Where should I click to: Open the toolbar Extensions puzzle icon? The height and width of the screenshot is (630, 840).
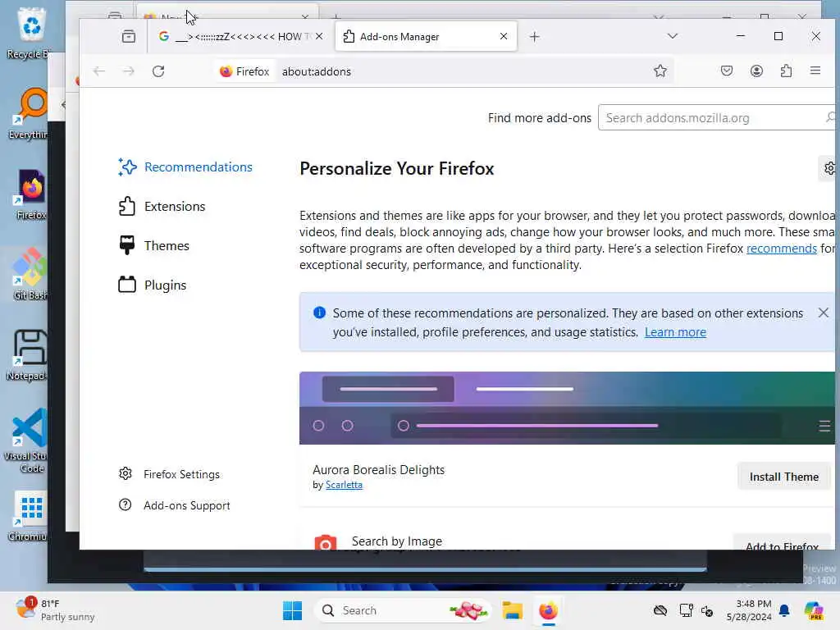[x=786, y=71]
